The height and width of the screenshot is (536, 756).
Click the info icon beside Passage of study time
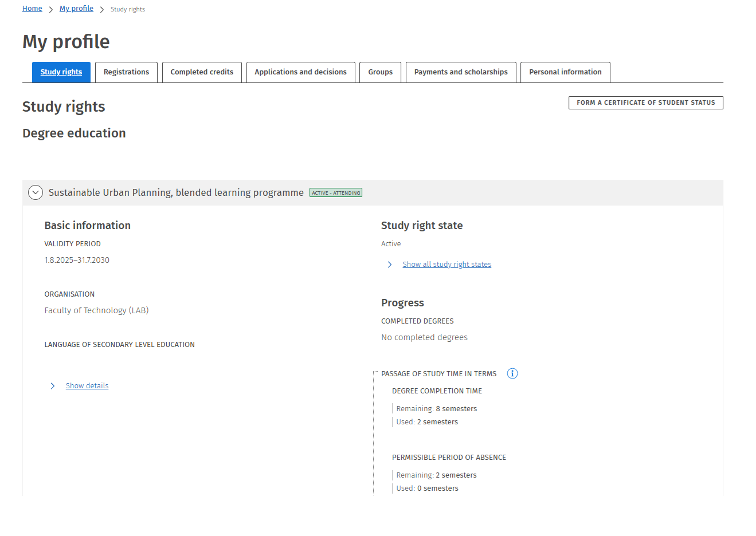pyautogui.click(x=512, y=373)
